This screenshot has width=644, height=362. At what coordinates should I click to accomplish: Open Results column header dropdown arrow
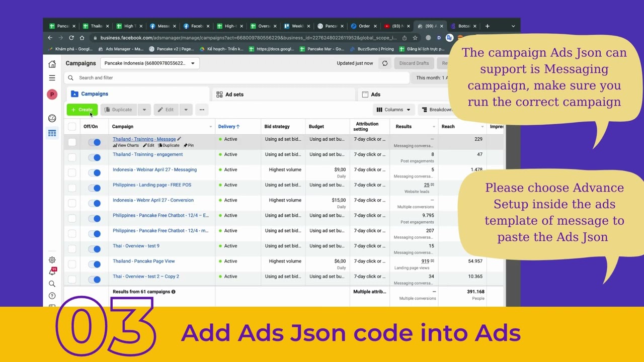[x=434, y=127]
